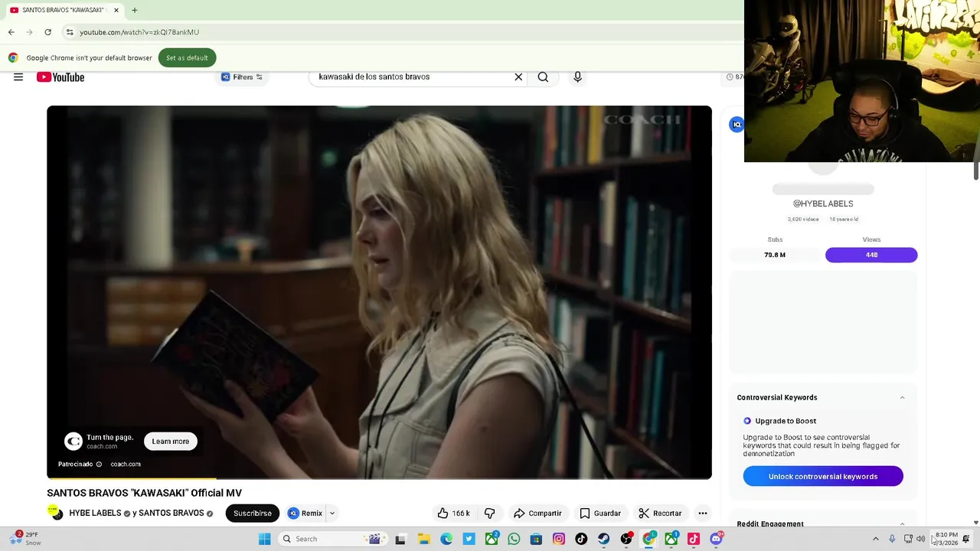
Task: Open the three-dot more actions menu
Action: click(x=703, y=514)
